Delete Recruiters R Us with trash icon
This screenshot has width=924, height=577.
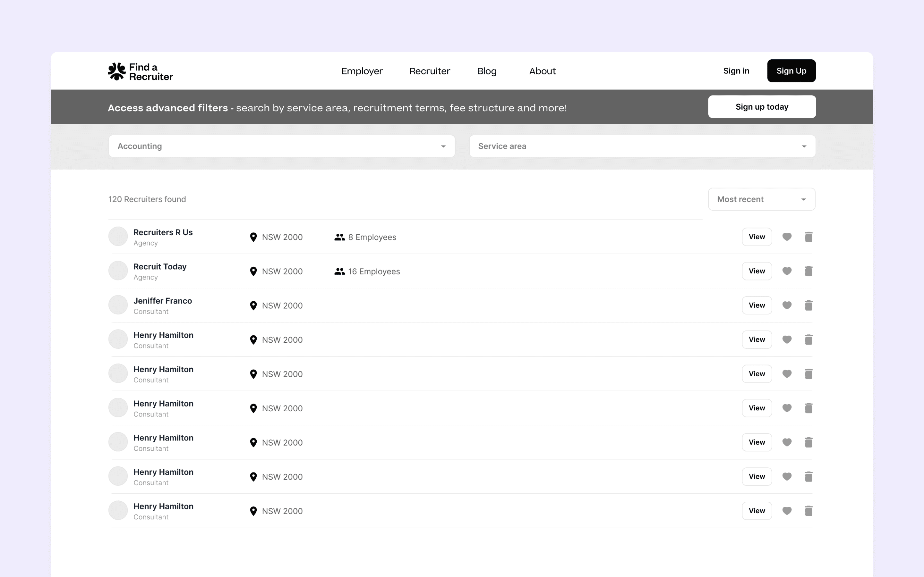click(x=808, y=237)
